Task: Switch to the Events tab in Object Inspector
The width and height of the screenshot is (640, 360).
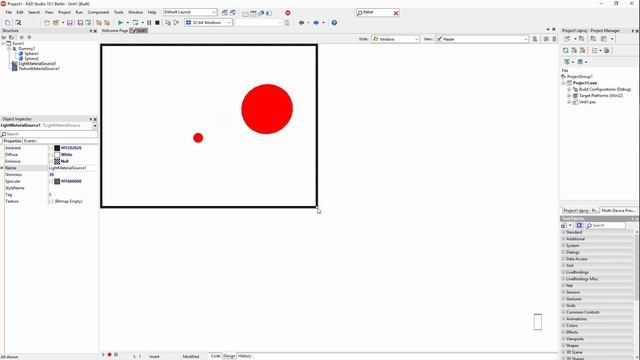Action: [30, 141]
